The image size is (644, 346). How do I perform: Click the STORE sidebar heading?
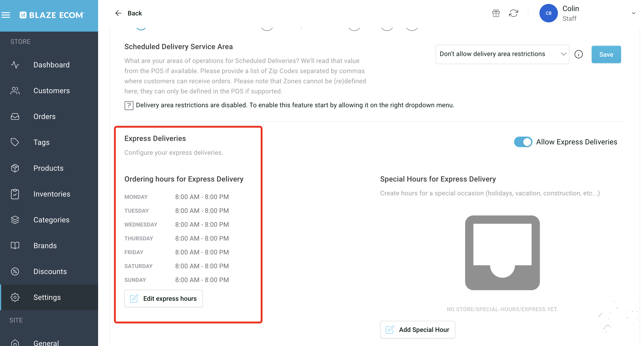point(20,42)
